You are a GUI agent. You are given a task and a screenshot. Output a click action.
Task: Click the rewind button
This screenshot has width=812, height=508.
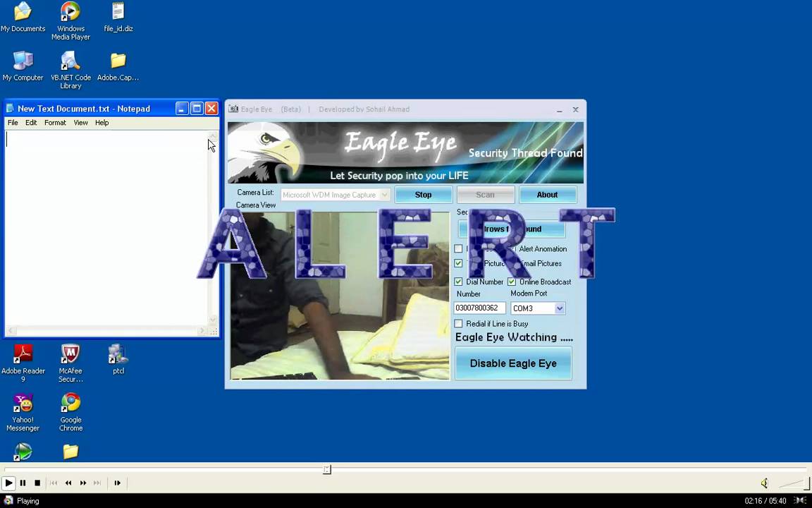click(x=68, y=483)
